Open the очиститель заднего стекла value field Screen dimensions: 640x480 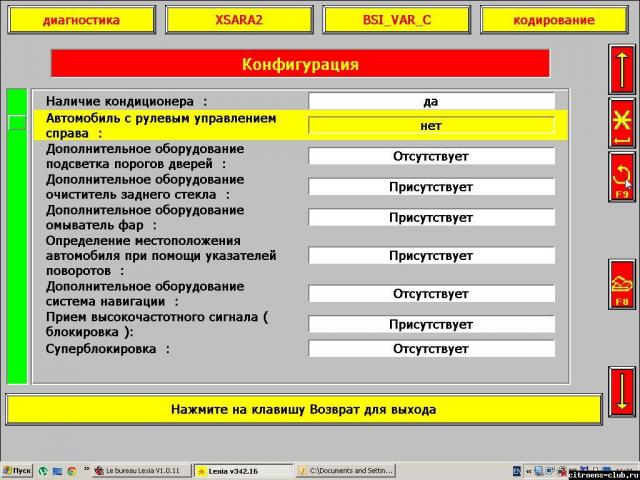(431, 187)
